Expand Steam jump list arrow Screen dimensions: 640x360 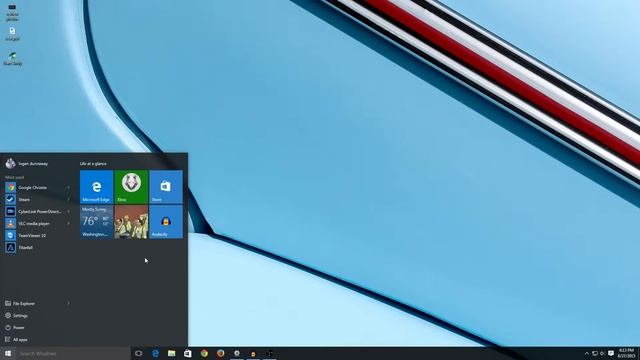pyautogui.click(x=68, y=200)
